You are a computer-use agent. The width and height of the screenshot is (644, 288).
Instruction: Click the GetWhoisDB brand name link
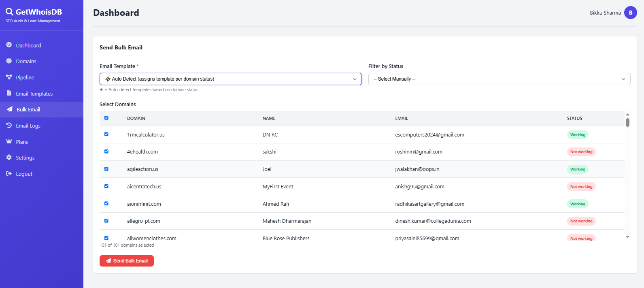point(39,12)
